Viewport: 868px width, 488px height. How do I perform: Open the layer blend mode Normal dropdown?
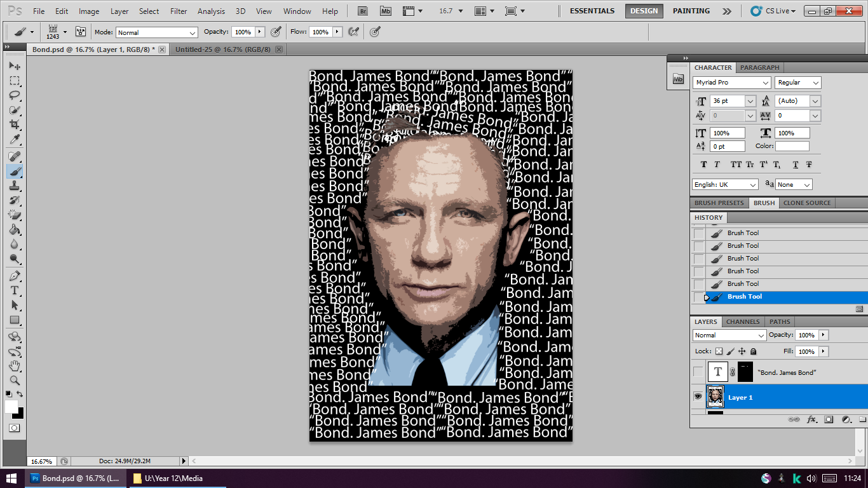pyautogui.click(x=729, y=335)
